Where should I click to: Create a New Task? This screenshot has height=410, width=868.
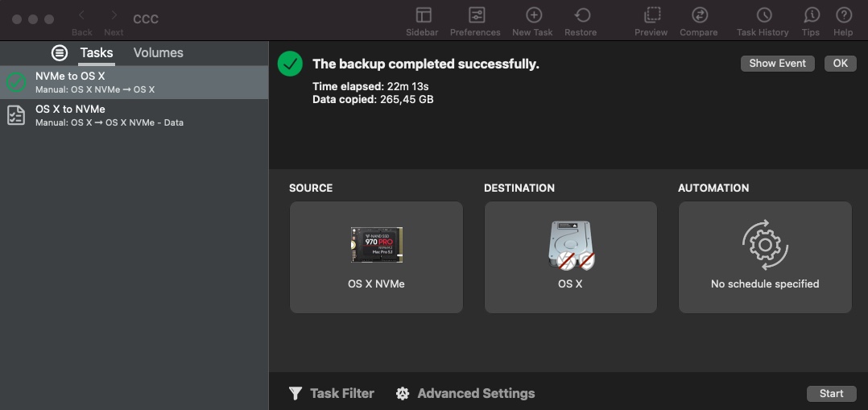coord(533,15)
